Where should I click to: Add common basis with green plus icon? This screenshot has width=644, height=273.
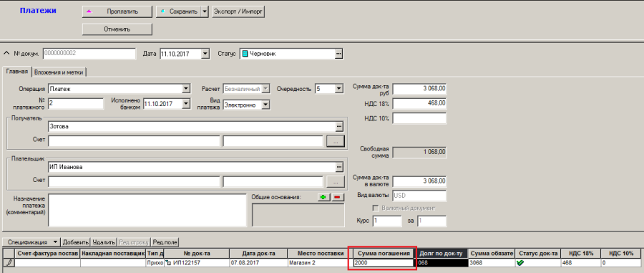pos(324,197)
